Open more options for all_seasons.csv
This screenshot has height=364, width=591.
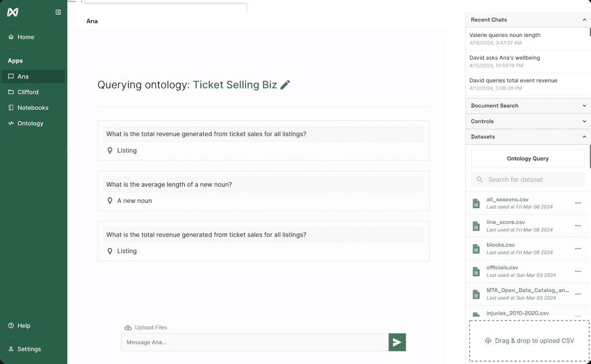point(578,203)
